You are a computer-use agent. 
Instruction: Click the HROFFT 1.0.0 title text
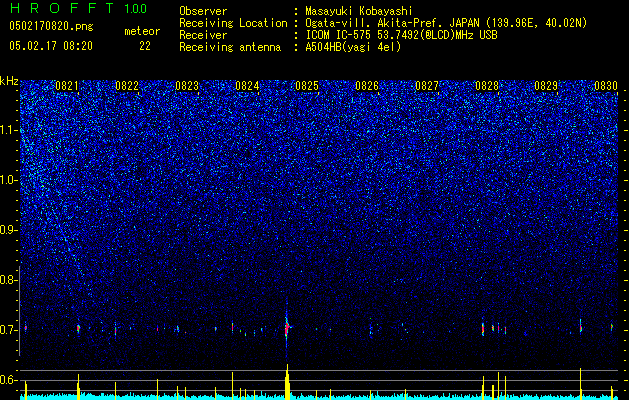tap(78, 8)
